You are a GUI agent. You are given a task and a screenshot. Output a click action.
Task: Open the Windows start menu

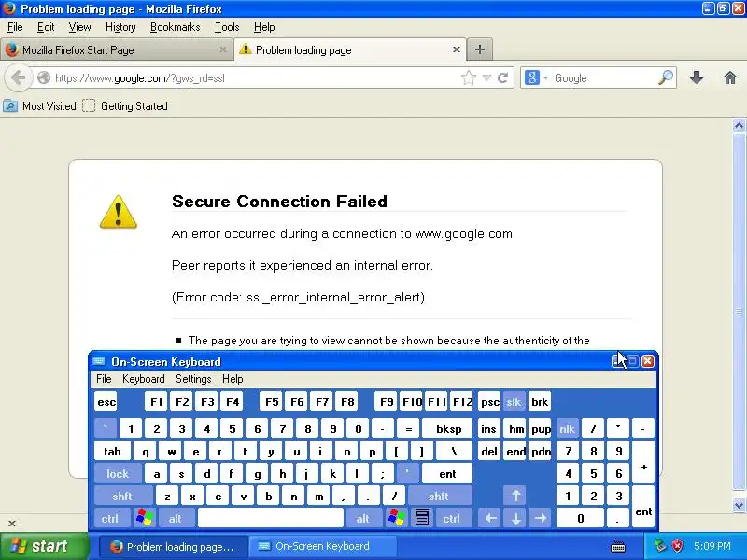44,546
